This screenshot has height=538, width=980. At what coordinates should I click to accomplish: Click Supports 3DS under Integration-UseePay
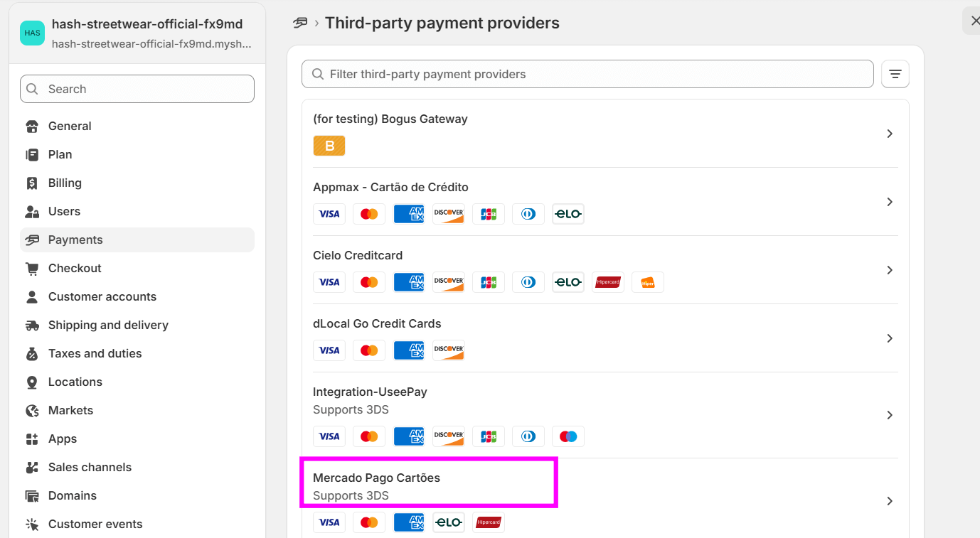tap(351, 409)
